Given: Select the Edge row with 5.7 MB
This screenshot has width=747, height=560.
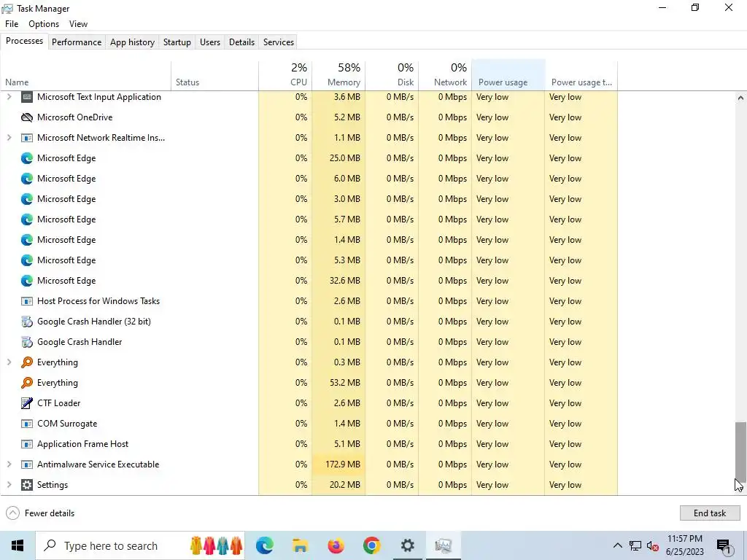Looking at the screenshot, I should coord(309,219).
